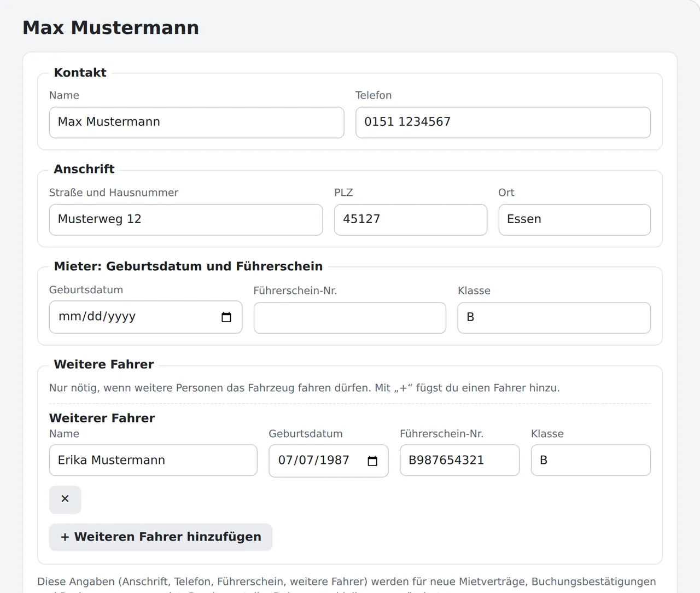Image resolution: width=700 pixels, height=593 pixels.
Task: Focus the Name field with Max Mustermann
Action: point(197,123)
